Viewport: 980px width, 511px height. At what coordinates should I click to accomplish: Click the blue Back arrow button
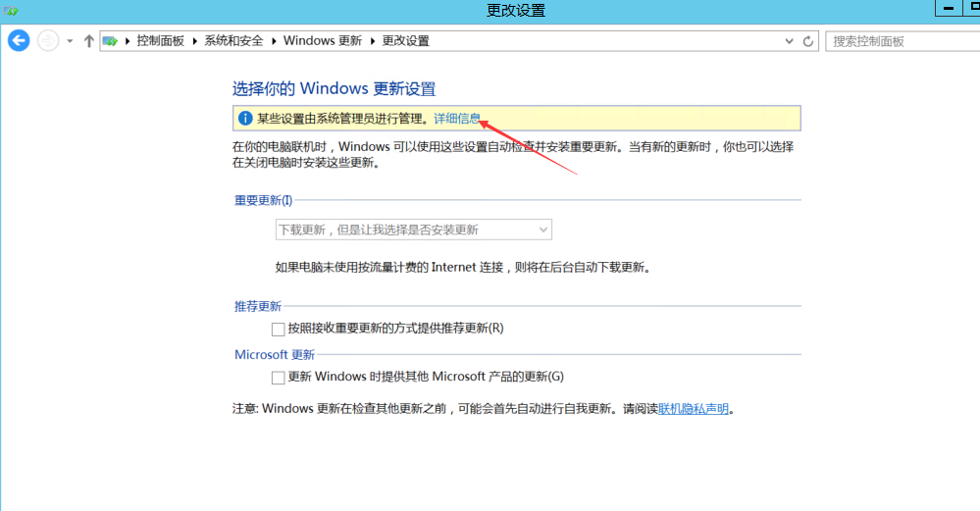point(19,41)
